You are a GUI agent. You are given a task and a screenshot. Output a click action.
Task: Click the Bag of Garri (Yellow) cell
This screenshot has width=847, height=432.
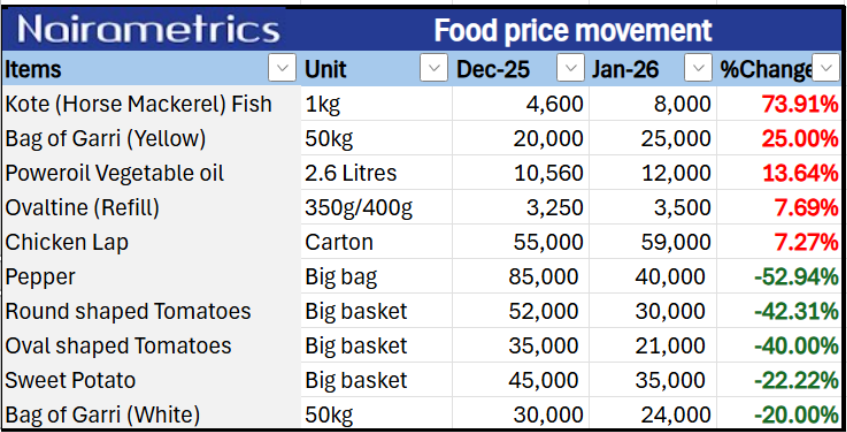pyautogui.click(x=105, y=138)
